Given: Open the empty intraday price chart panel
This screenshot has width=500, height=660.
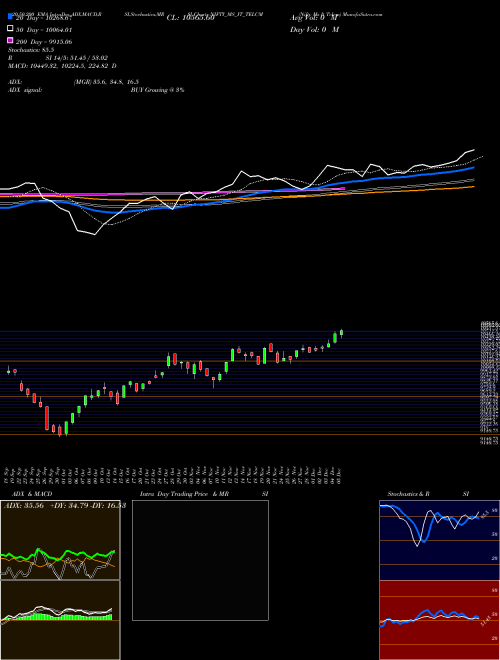Looking at the screenshot, I should (200, 560).
